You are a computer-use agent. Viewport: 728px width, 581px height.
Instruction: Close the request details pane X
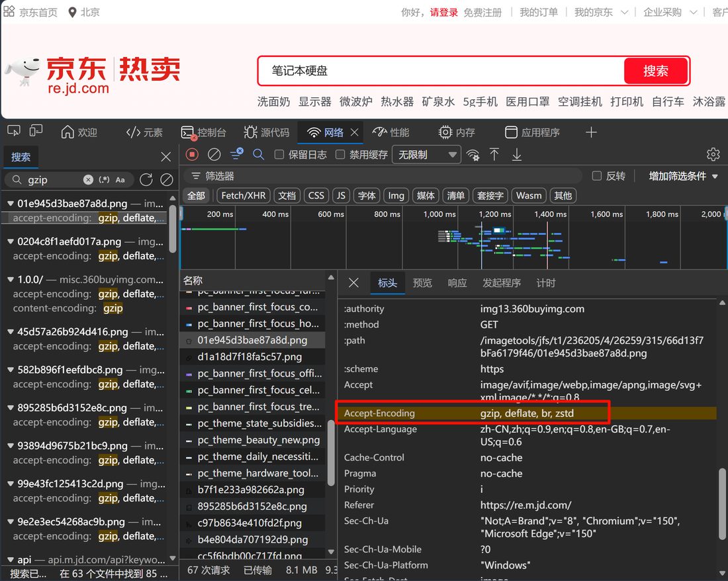point(354,283)
